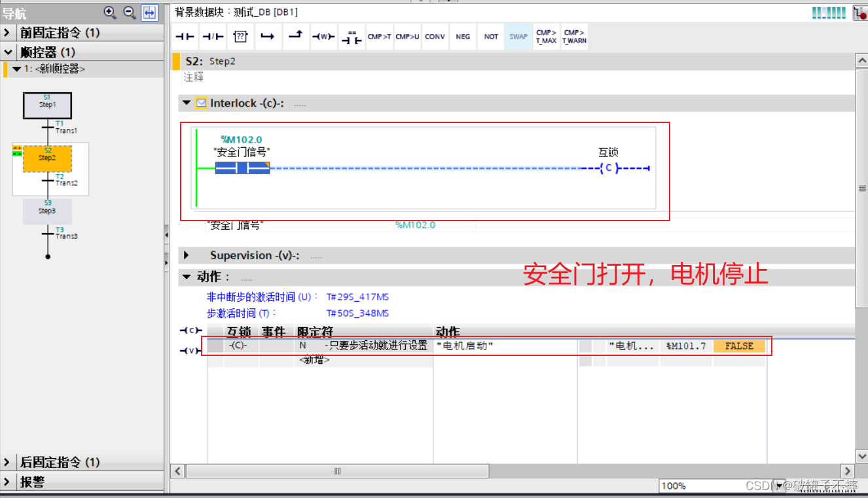Open a branch in the network
The height and width of the screenshot is (498, 868).
268,37
